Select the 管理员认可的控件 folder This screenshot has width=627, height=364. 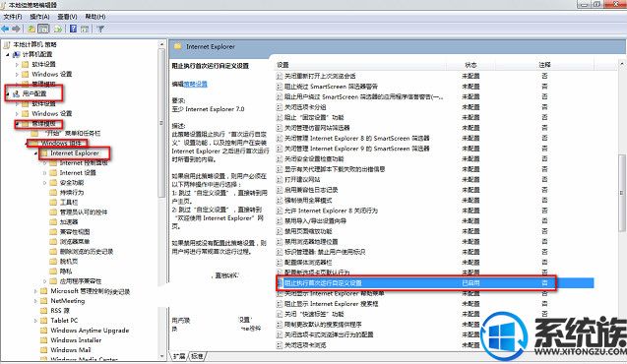(x=84, y=212)
